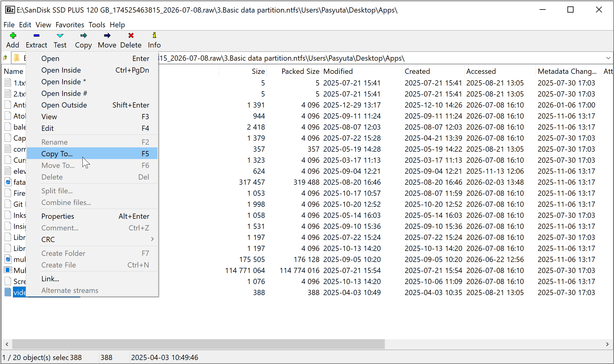Choose Open Inside with Ctrl+PgDn shortcut

click(92, 70)
